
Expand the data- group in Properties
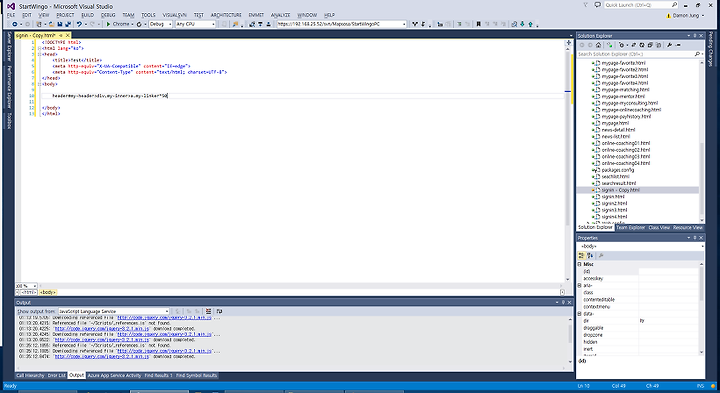579,314
